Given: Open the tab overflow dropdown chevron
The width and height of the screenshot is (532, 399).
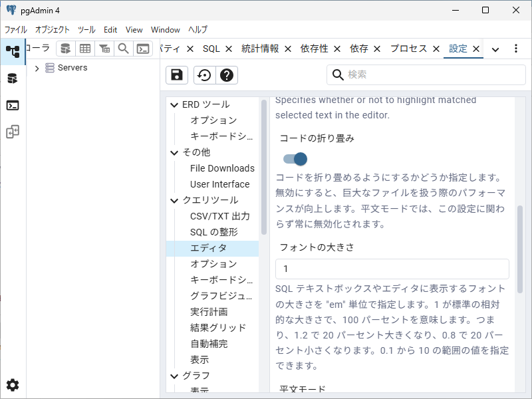Looking at the screenshot, I should click(x=495, y=49).
